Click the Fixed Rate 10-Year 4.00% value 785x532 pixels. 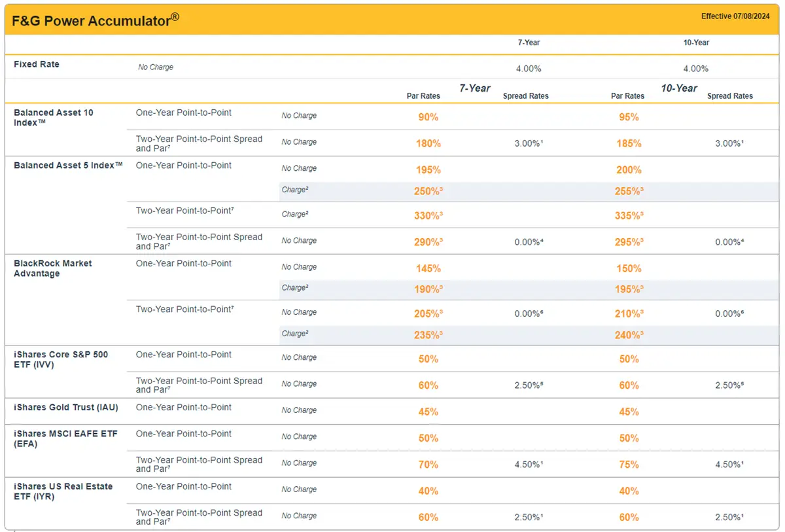pyautogui.click(x=696, y=69)
